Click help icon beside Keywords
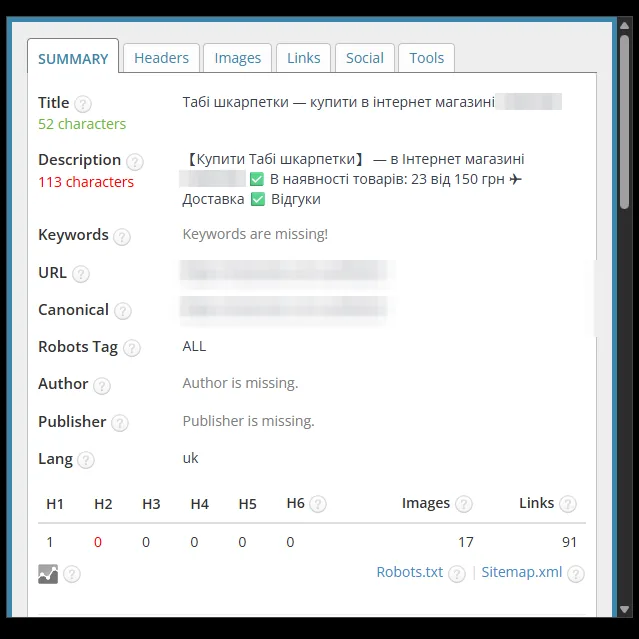 coord(122,236)
